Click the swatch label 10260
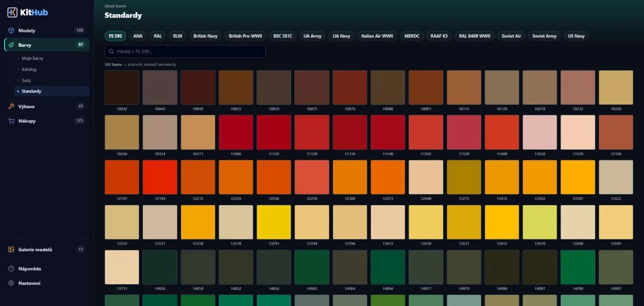 616,109
